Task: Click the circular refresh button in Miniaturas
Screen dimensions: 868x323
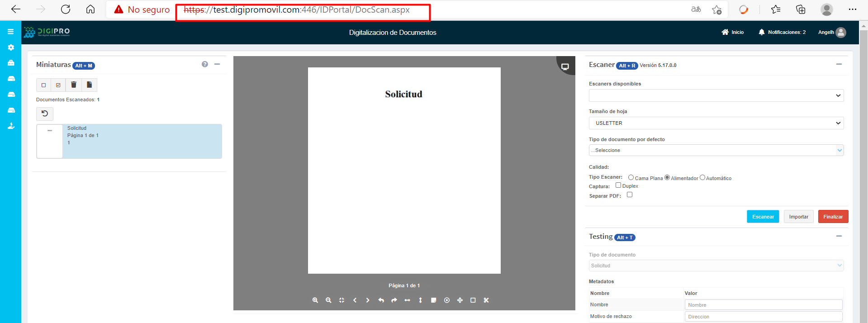Action: pyautogui.click(x=45, y=114)
